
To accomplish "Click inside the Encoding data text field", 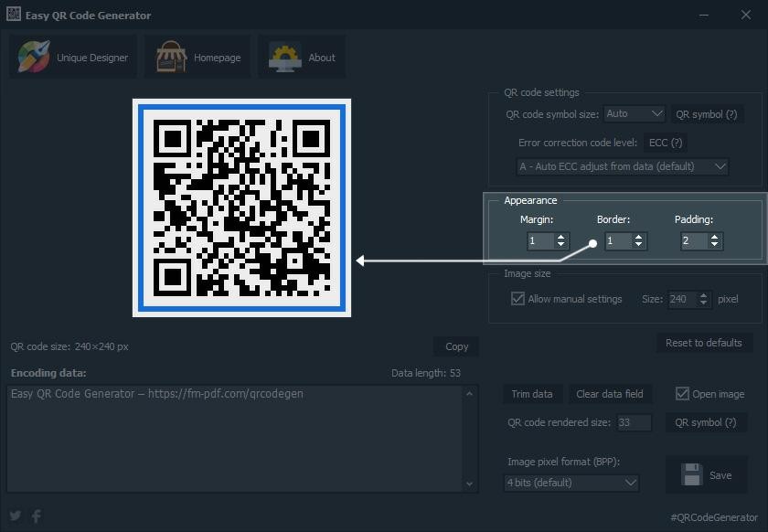I will pyautogui.click(x=235, y=439).
